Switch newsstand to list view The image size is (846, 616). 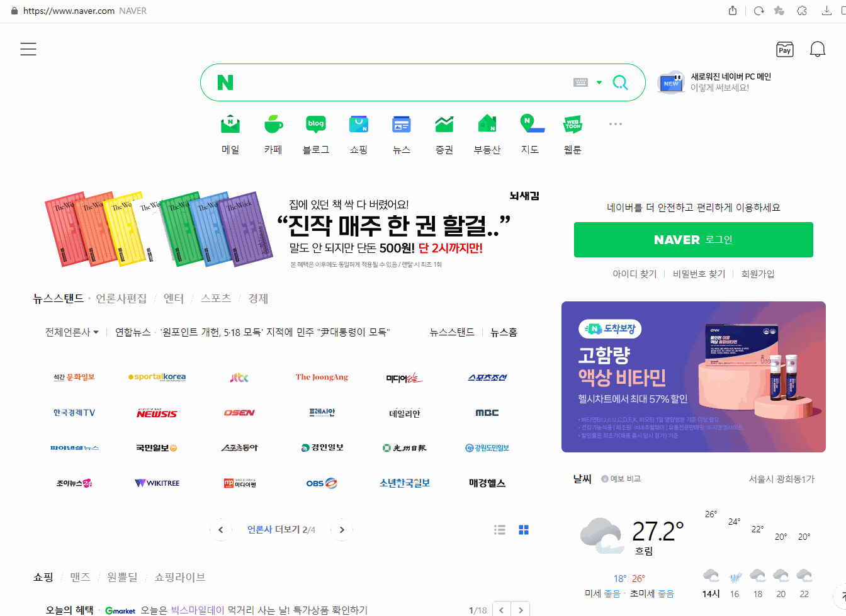coord(500,530)
